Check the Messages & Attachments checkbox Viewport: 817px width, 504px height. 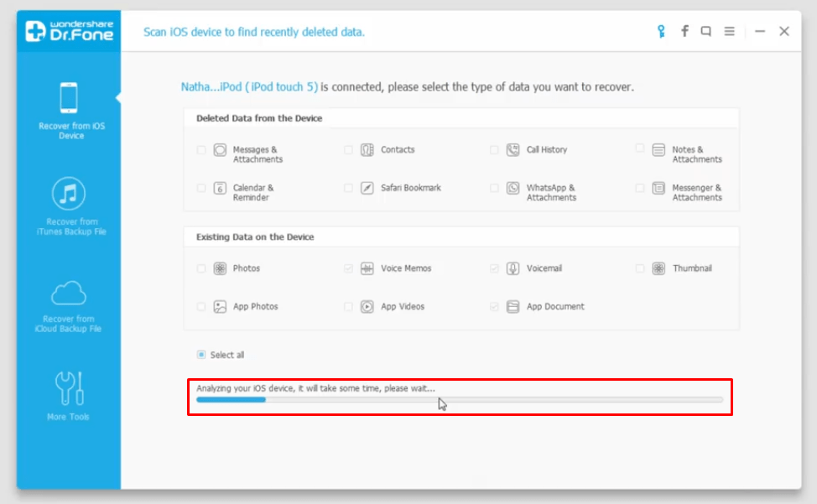pos(201,150)
